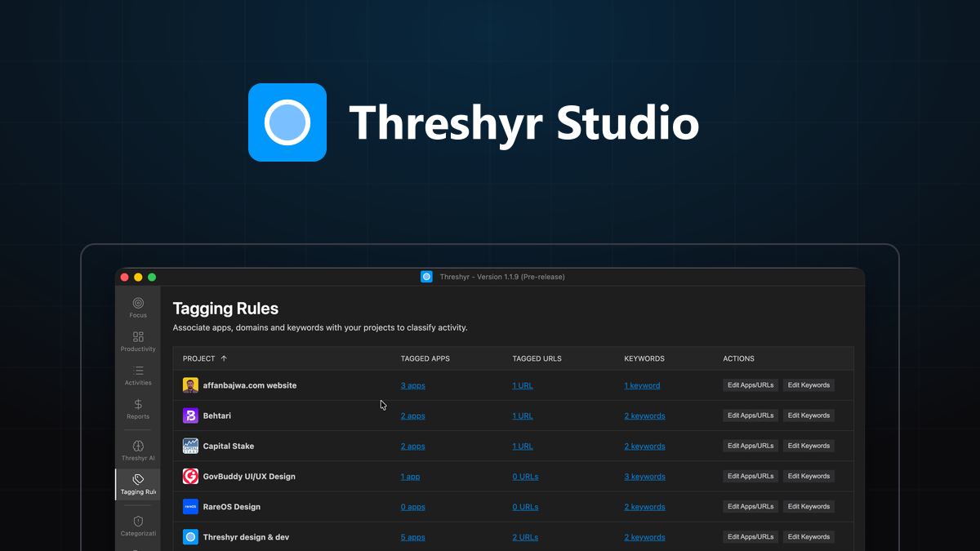Screen dimensions: 980x551
Task: Open the Focus section in sidebar
Action: 138,307
